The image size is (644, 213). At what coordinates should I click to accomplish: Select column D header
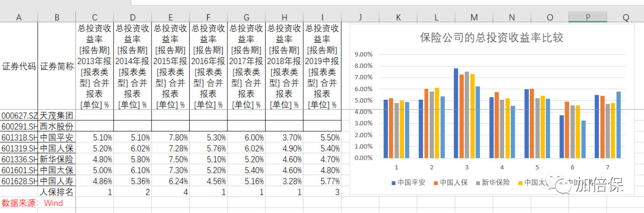pyautogui.click(x=132, y=17)
